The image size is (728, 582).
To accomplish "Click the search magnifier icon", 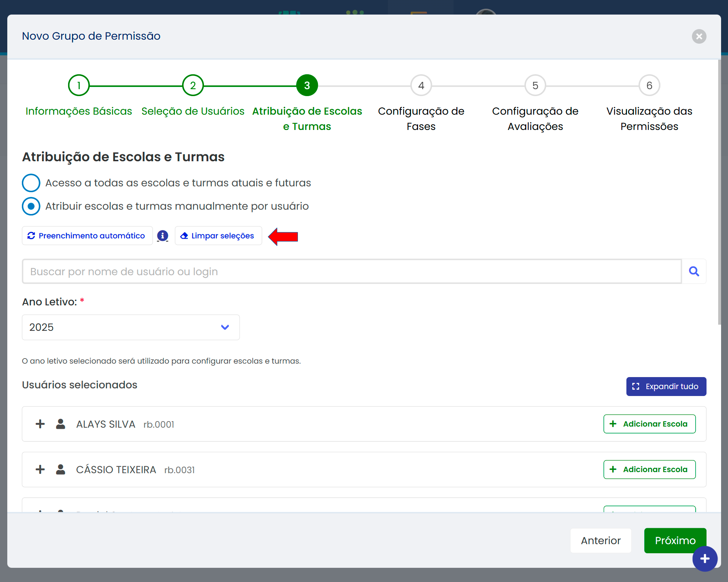I will [x=694, y=272].
